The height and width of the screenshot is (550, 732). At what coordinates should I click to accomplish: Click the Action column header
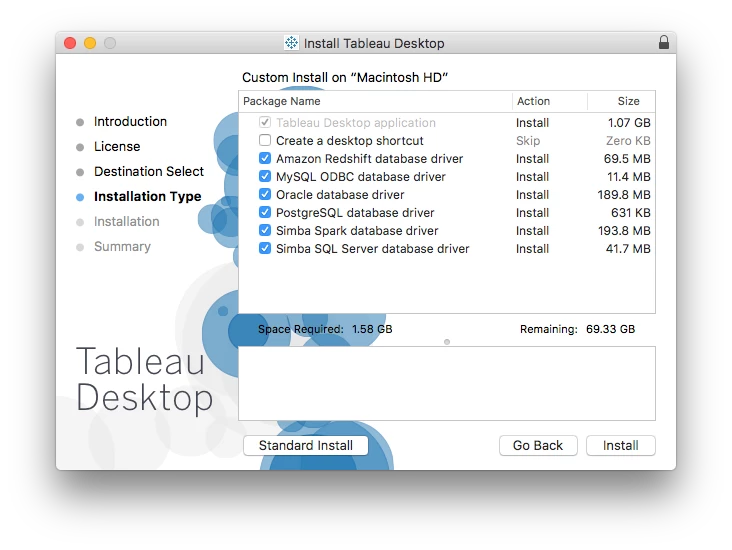549,101
